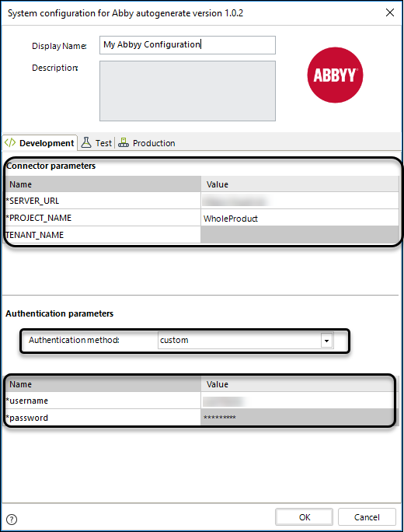
Task: Click the Development tab code icon
Action: tap(10, 143)
